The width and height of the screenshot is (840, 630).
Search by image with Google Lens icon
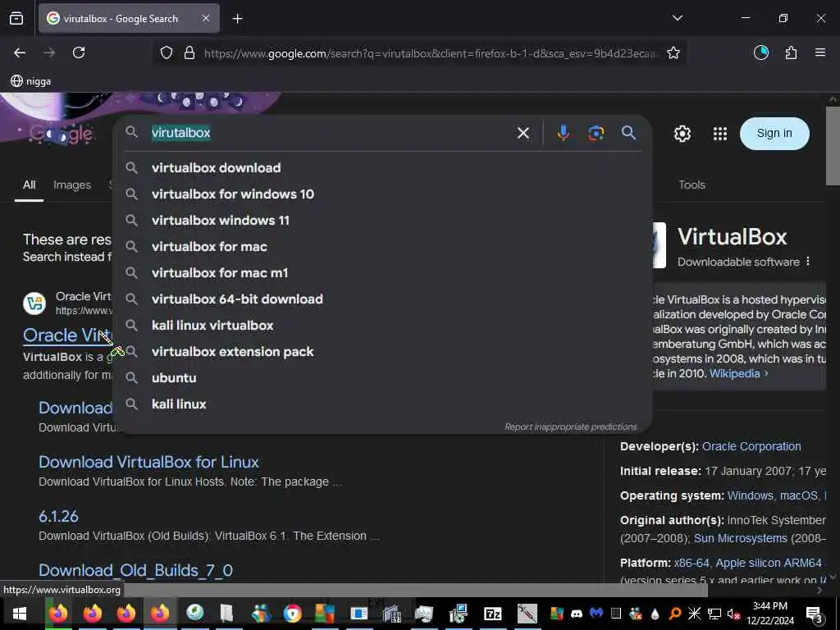[x=596, y=133]
